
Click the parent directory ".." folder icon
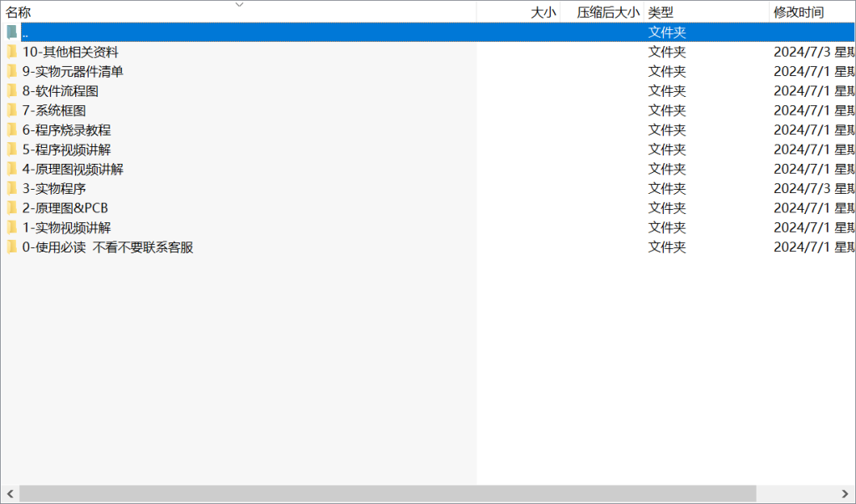[12, 33]
